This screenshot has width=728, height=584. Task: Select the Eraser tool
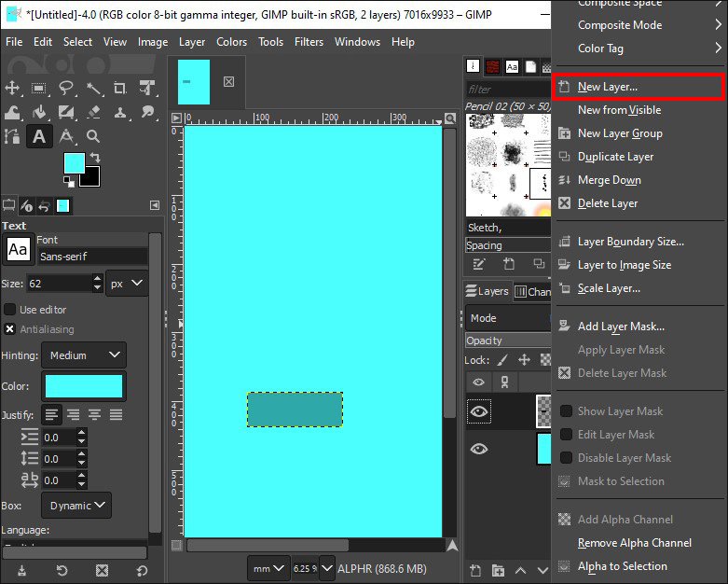93,112
